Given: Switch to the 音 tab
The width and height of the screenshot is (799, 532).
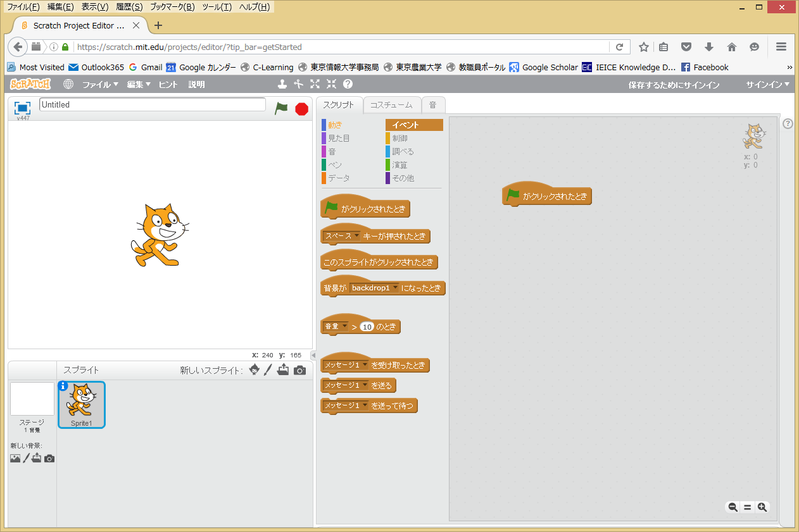Looking at the screenshot, I should pyautogui.click(x=433, y=105).
